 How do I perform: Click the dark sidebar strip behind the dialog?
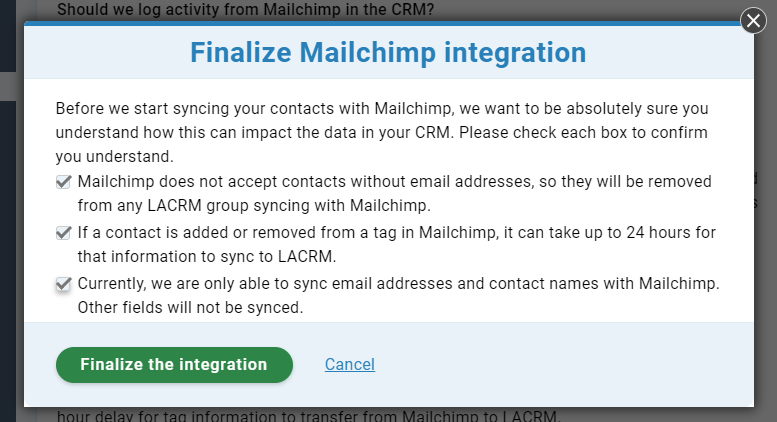click(8, 248)
